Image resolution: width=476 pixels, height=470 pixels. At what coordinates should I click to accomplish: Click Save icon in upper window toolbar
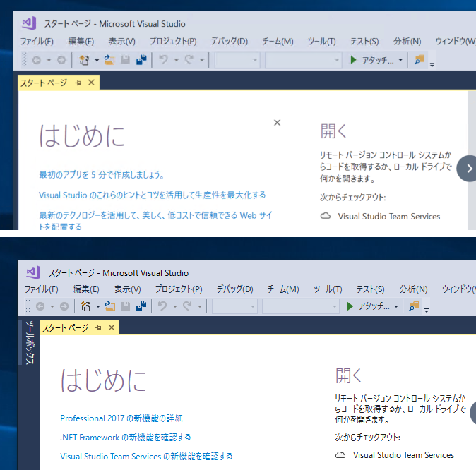click(126, 60)
